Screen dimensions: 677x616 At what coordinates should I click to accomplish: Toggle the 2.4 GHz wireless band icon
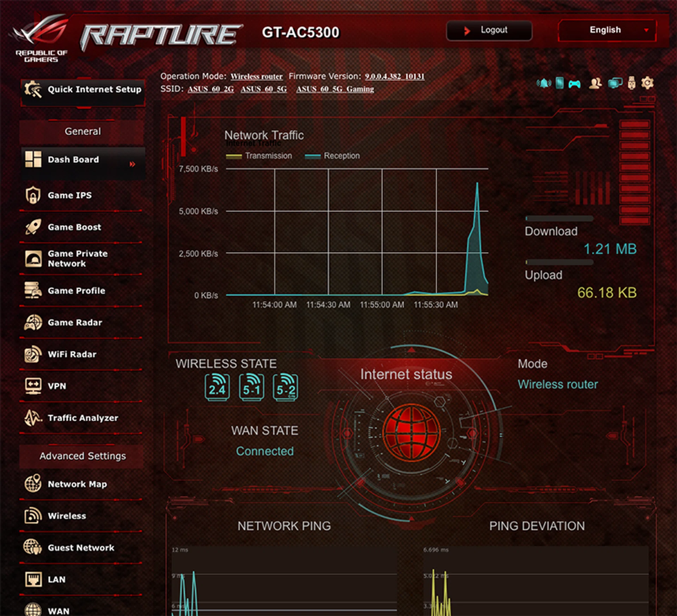click(x=217, y=387)
